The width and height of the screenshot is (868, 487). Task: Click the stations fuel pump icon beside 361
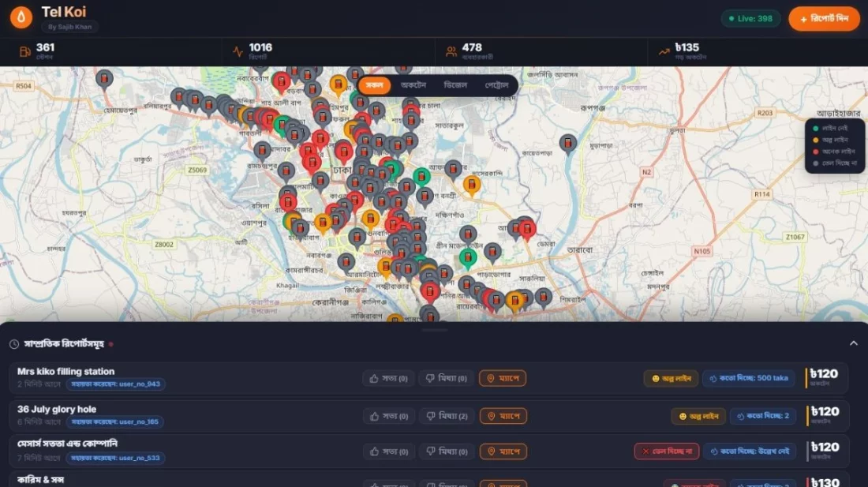coord(24,52)
